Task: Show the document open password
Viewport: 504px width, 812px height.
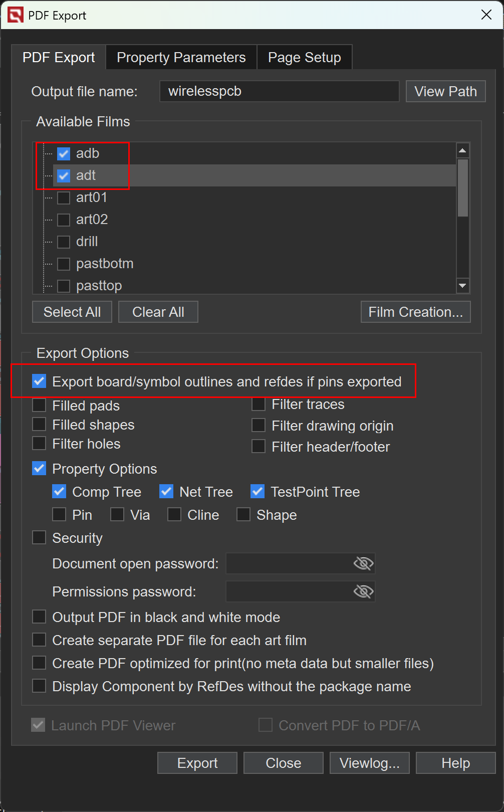Action: [363, 563]
